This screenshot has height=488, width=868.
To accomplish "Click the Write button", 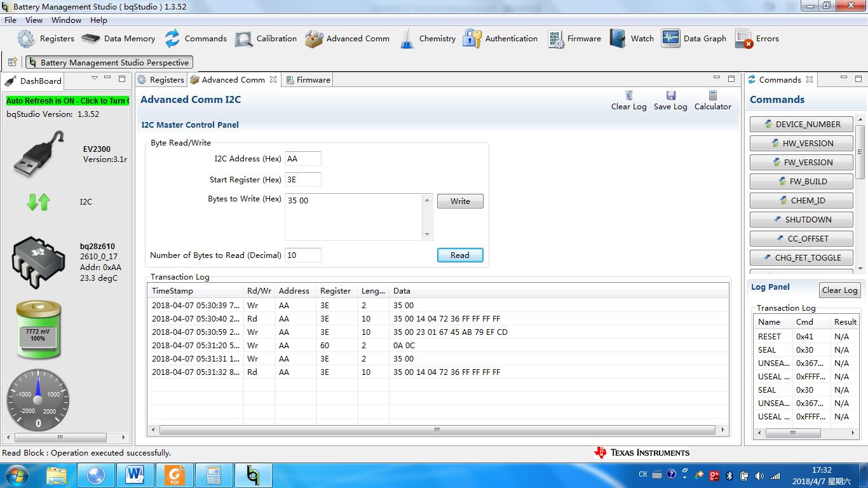I will pyautogui.click(x=460, y=201).
